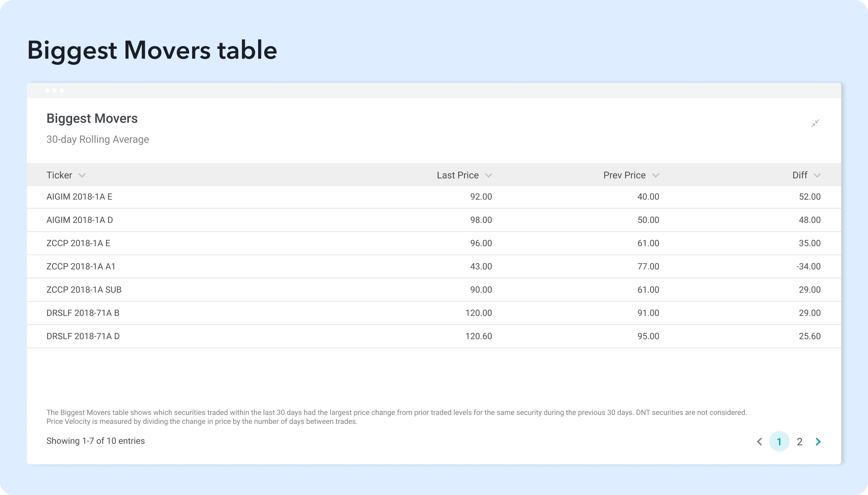Open the ZCCP 2018-1A E row
Screen dimensions: 868x495
78,243
